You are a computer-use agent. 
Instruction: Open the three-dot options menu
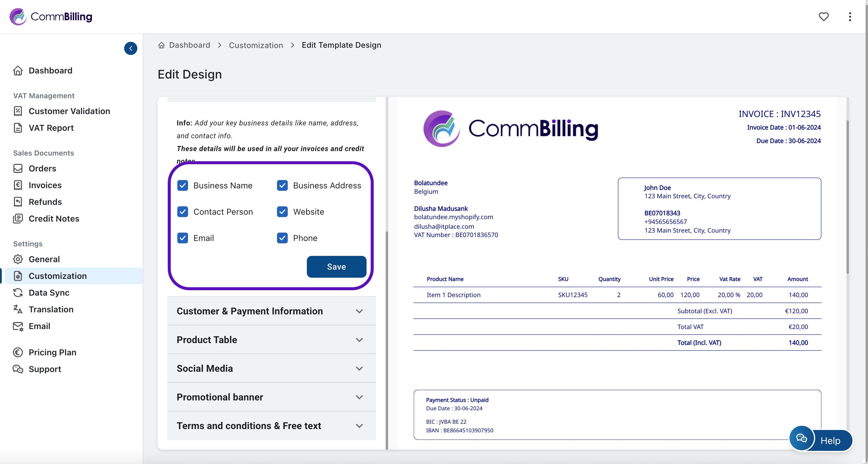(x=850, y=16)
